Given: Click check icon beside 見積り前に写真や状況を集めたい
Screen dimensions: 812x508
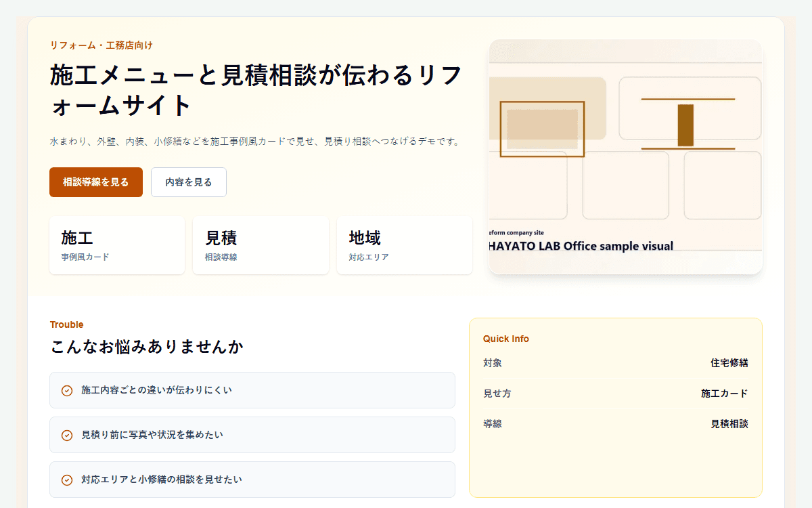Looking at the screenshot, I should pos(67,435).
